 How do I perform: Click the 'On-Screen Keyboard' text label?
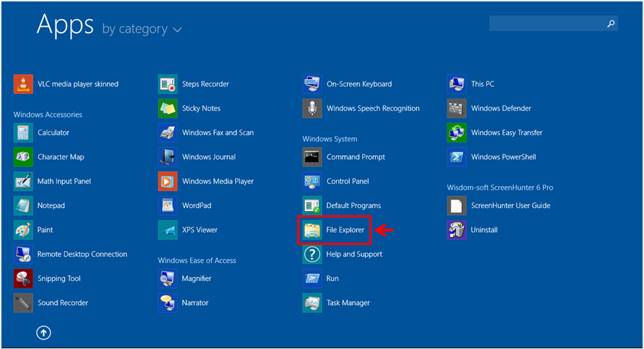pyautogui.click(x=359, y=84)
